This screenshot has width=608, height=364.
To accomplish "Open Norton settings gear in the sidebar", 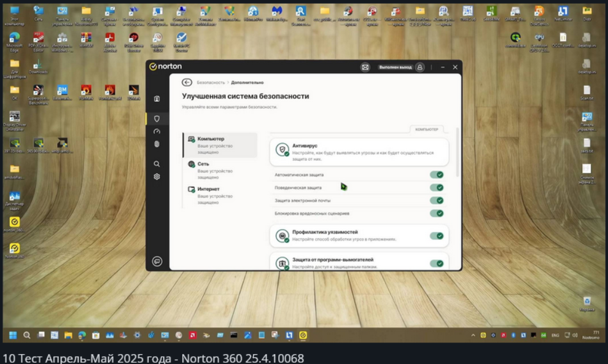I will (157, 177).
